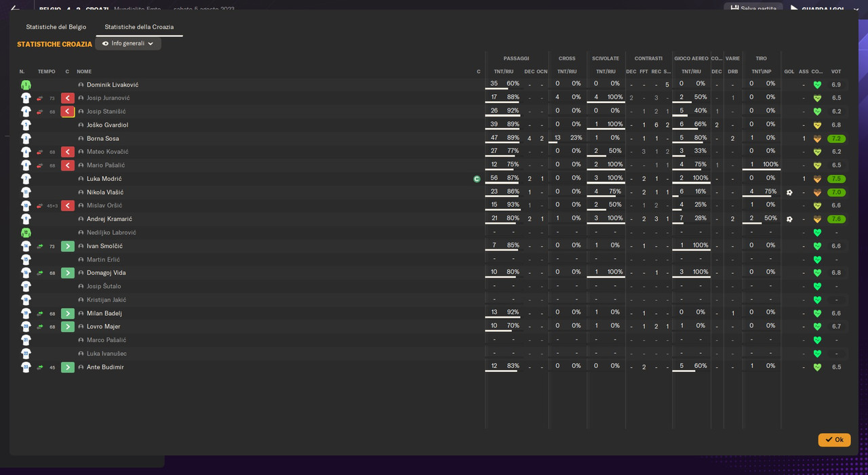Open Dominik Livaković's player profile link
The width and height of the screenshot is (868, 475).
(x=113, y=85)
